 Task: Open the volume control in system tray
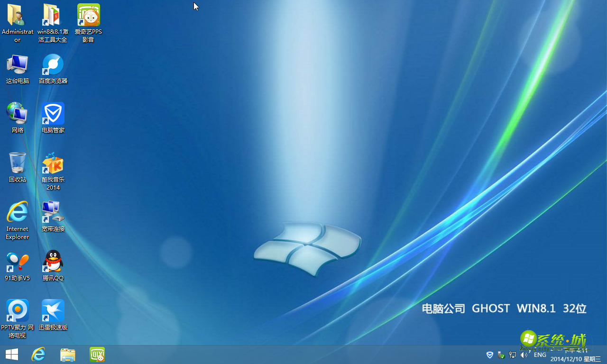point(524,355)
